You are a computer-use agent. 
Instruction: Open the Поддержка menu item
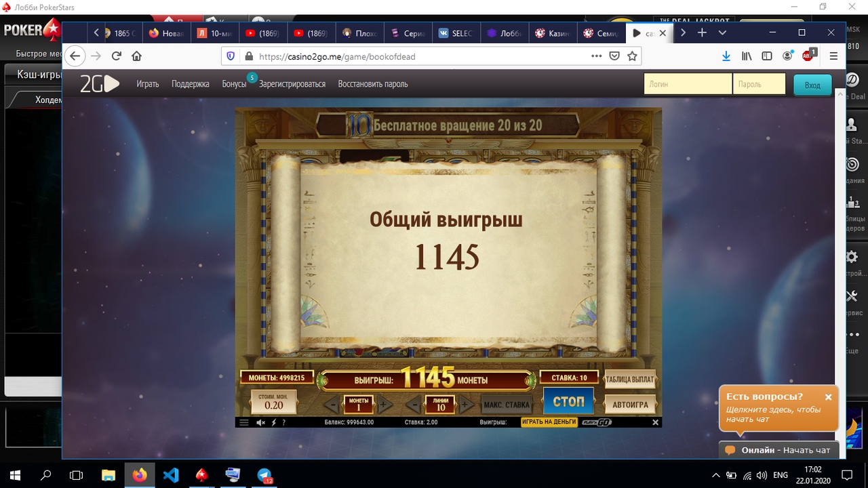[191, 84]
